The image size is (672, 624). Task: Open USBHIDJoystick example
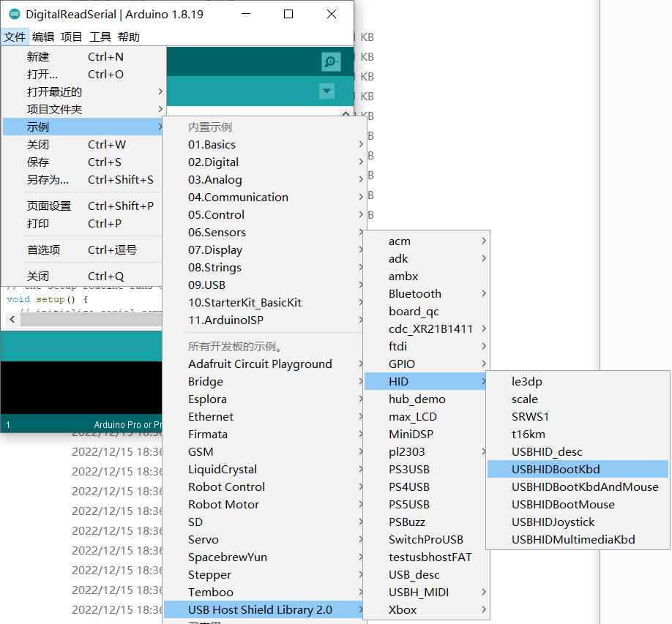(578, 522)
